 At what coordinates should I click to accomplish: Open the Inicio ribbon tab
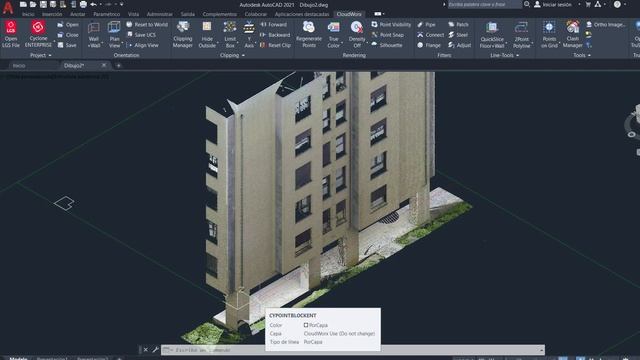tap(28, 14)
